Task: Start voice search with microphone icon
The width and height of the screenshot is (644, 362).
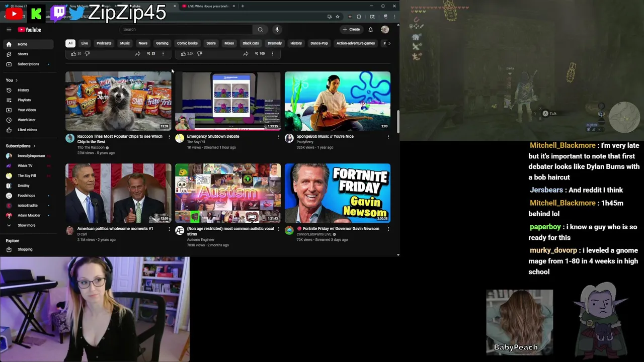Action: 277,29
